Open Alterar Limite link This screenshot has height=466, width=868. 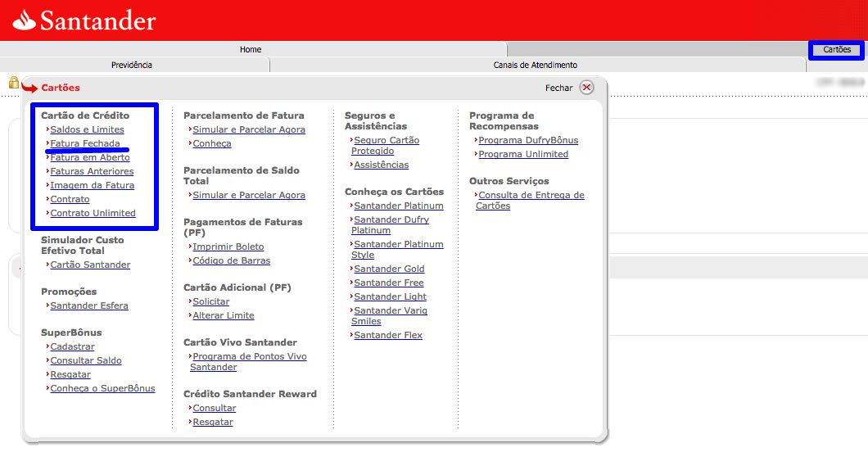(223, 315)
